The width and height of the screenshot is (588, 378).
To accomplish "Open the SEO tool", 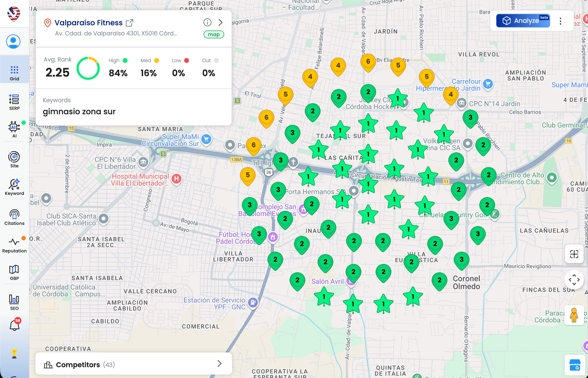I will tap(14, 303).
